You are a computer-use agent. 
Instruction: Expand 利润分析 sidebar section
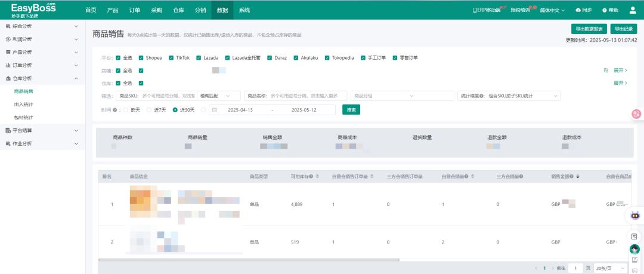pyautogui.click(x=43, y=39)
